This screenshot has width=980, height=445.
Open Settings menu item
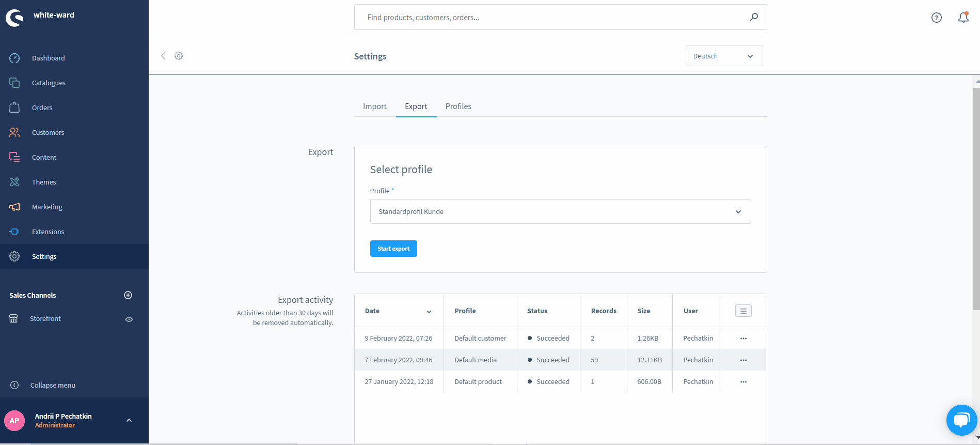tap(44, 256)
